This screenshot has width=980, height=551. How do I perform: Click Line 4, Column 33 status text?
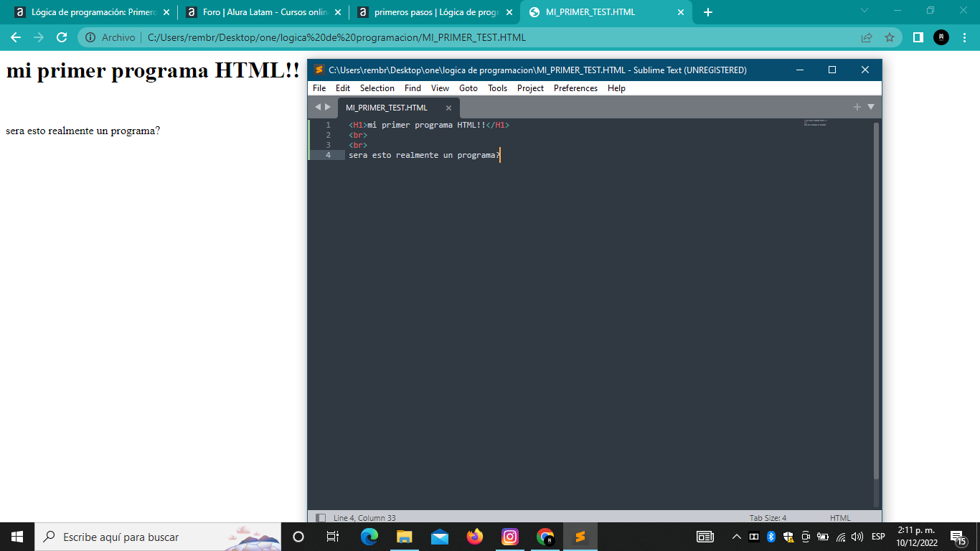364,518
